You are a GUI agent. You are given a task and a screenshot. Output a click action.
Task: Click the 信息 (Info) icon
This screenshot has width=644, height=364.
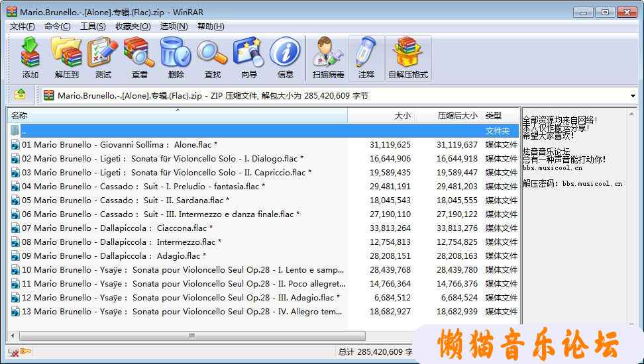click(x=286, y=52)
